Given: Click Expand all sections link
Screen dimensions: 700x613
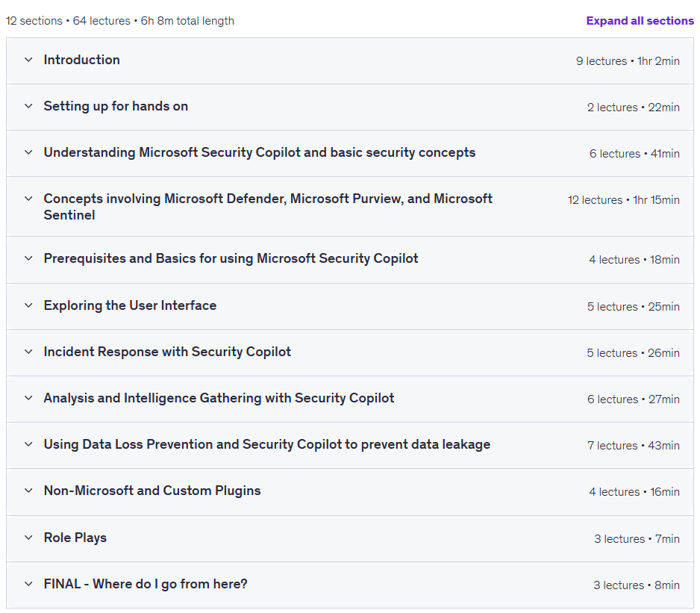Looking at the screenshot, I should click(640, 21).
